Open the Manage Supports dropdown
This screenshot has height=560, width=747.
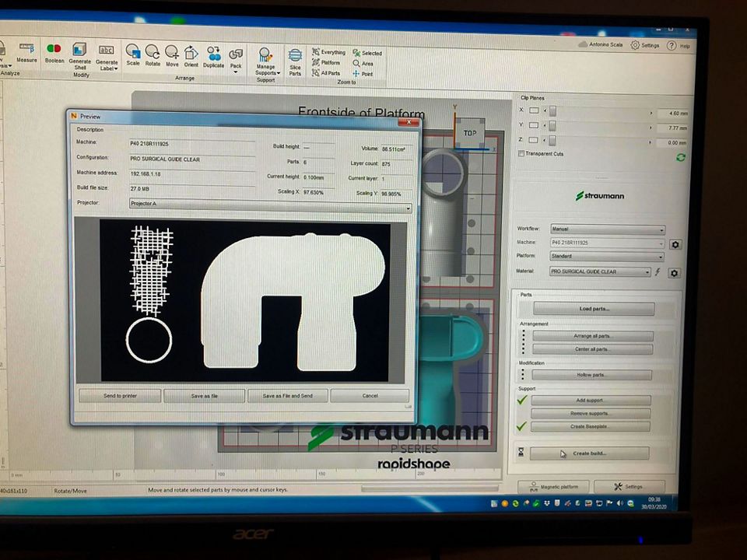point(266,61)
